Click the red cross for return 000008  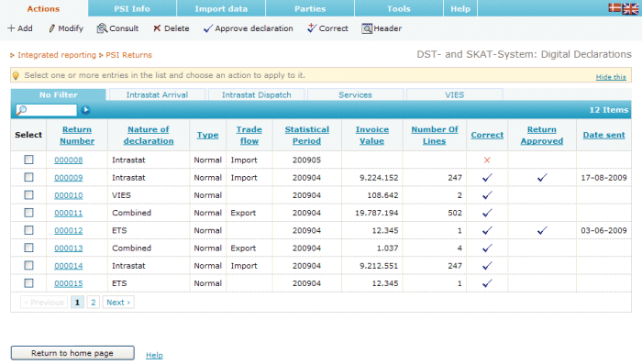(x=487, y=160)
